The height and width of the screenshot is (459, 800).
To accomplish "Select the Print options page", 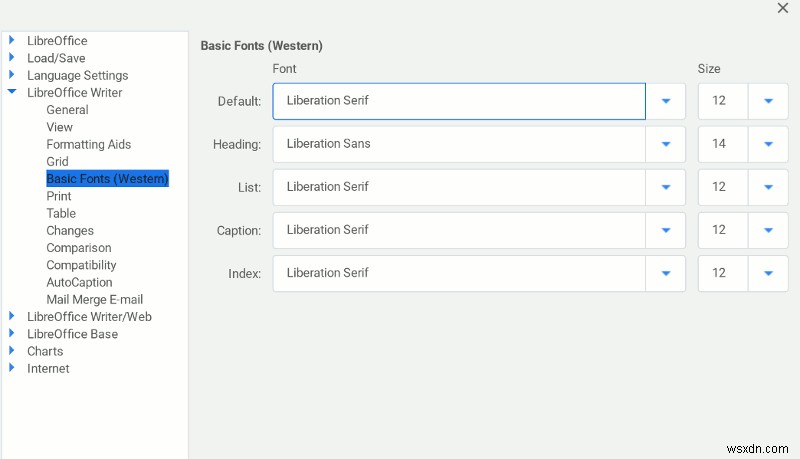I will coord(59,196).
